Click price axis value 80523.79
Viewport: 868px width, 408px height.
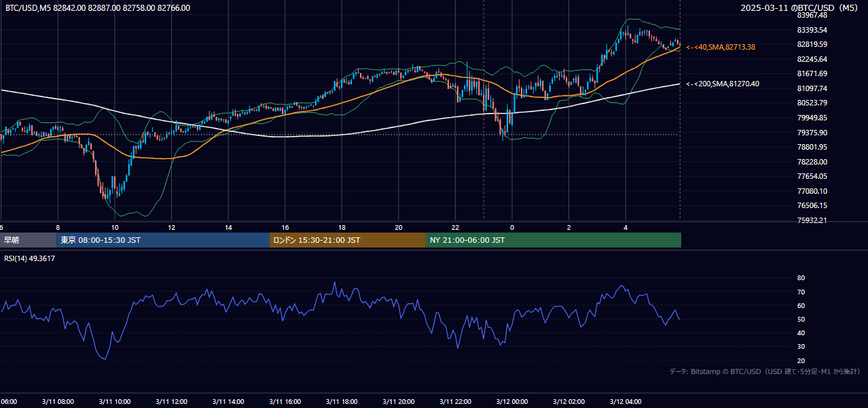coord(812,103)
